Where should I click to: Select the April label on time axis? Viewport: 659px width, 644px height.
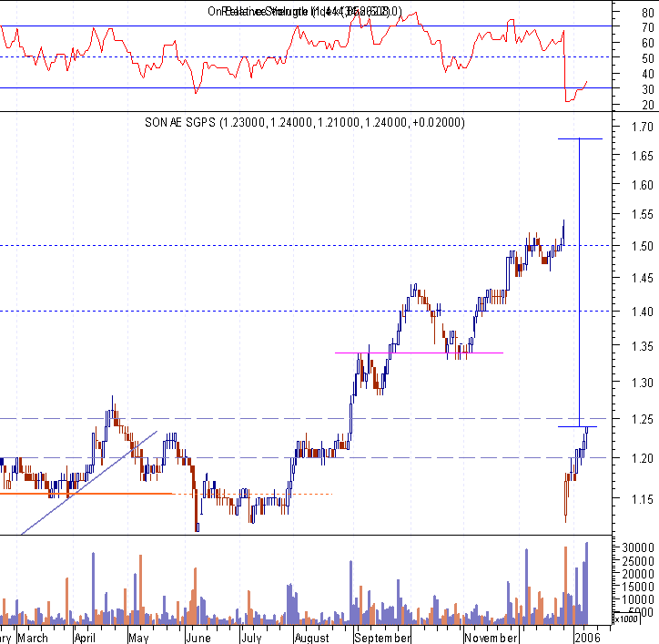85,638
